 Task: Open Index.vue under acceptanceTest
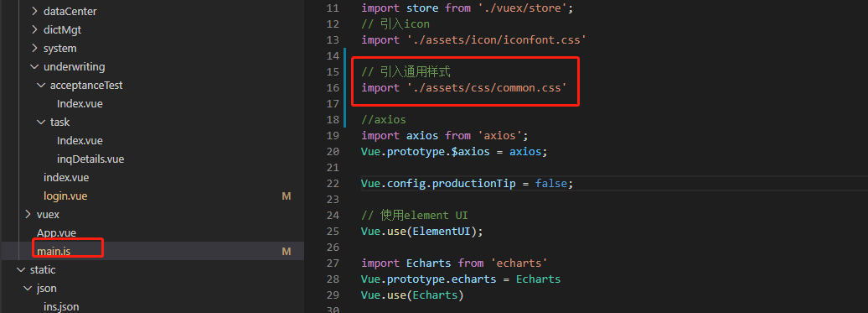point(80,103)
